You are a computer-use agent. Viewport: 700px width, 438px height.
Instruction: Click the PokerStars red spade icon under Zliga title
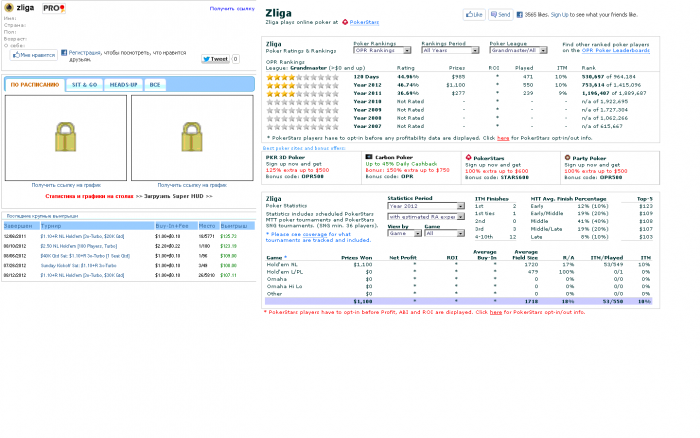(x=345, y=22)
